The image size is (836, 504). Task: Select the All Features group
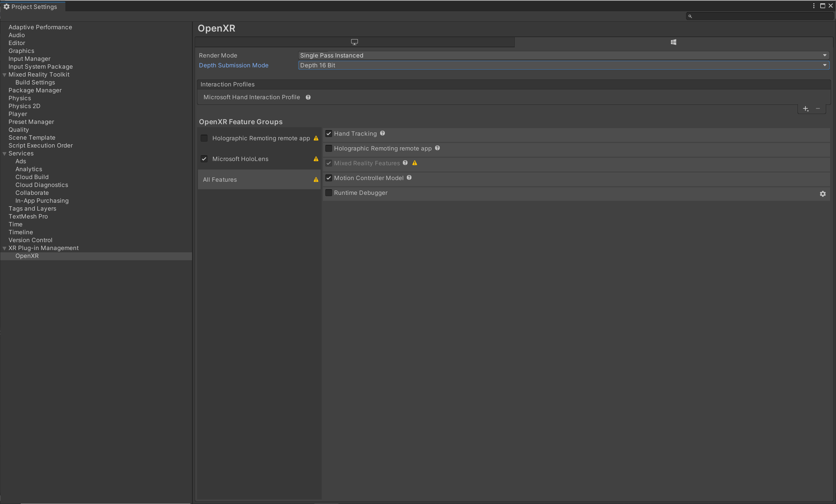click(x=259, y=180)
